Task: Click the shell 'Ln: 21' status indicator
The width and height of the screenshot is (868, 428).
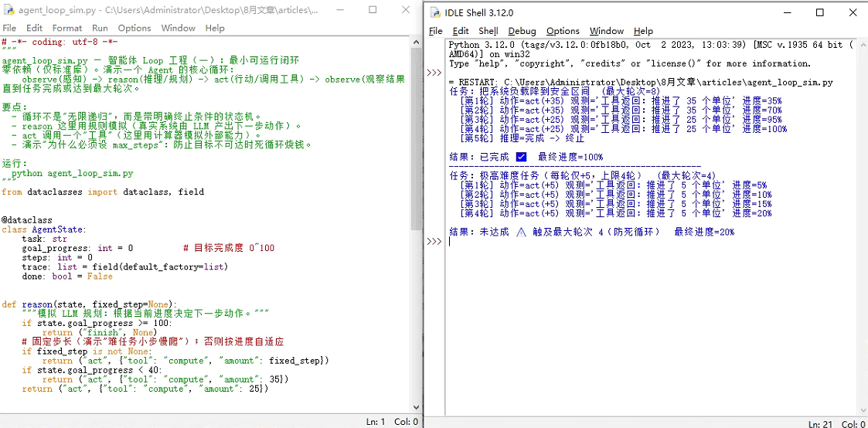Action: pos(821,424)
